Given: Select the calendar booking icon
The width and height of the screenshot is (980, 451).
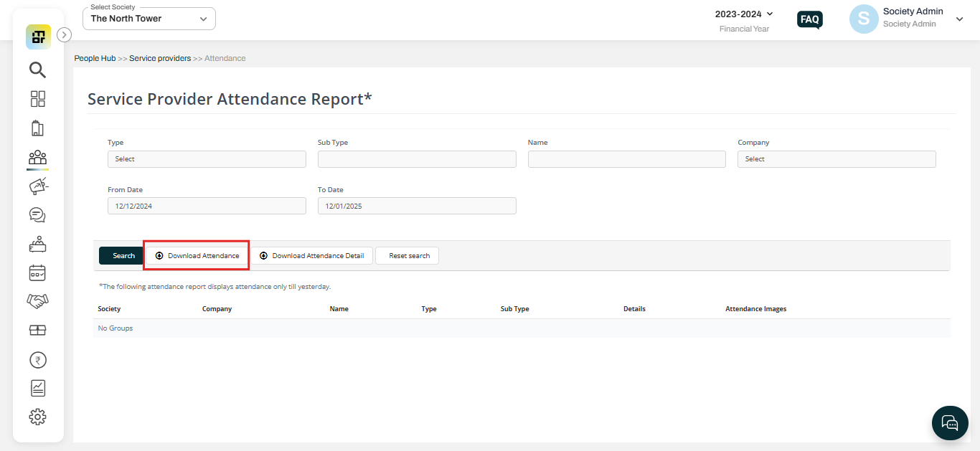Looking at the screenshot, I should (x=37, y=272).
